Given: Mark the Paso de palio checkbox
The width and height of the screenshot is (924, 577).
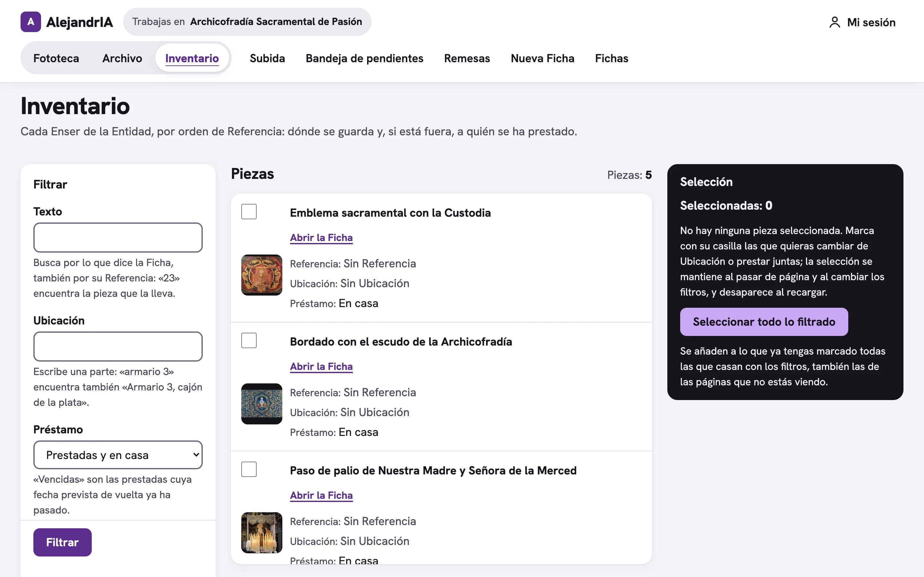Looking at the screenshot, I should pyautogui.click(x=249, y=469).
